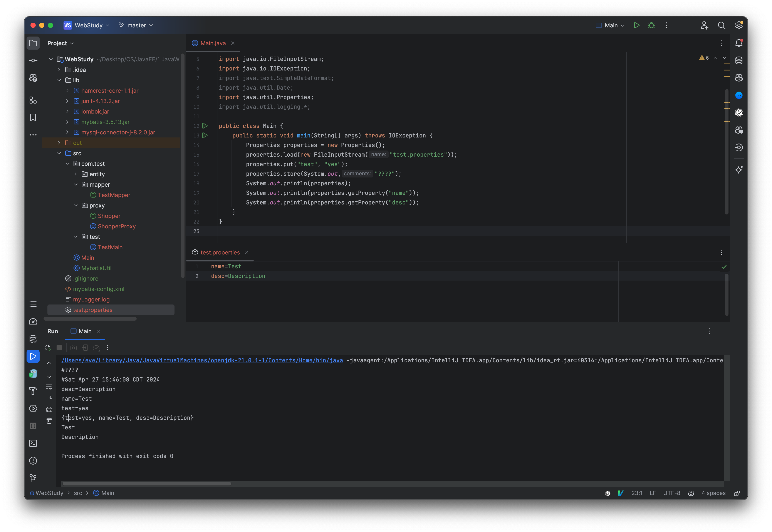Viewport: 772px width, 532px height.
Task: Open Code With Me user-plus icon
Action: point(704,25)
